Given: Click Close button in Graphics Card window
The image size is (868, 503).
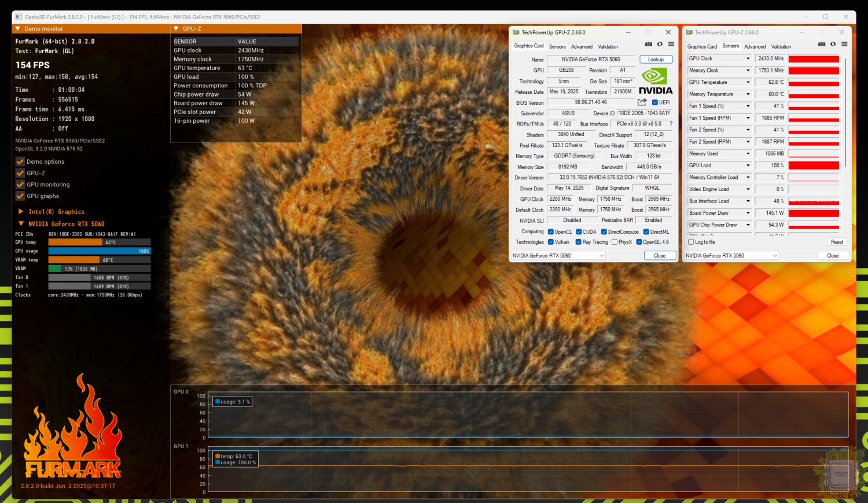Looking at the screenshot, I should click(x=660, y=255).
